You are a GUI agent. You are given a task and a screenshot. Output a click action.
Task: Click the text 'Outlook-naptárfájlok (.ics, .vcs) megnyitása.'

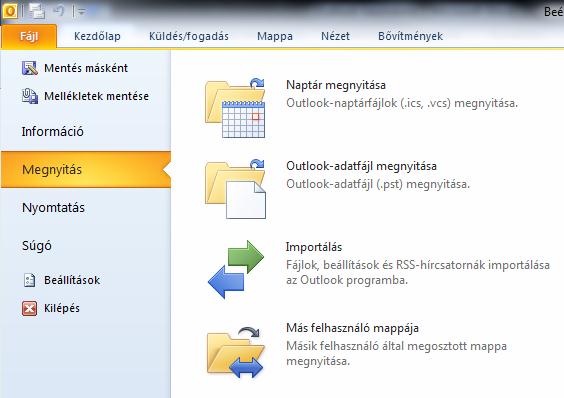(402, 103)
